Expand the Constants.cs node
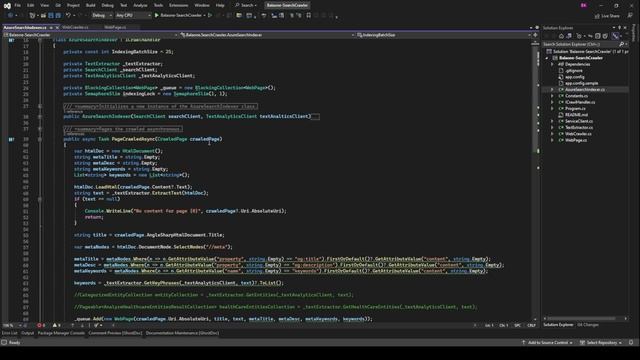The image size is (640, 360). coord(552,96)
